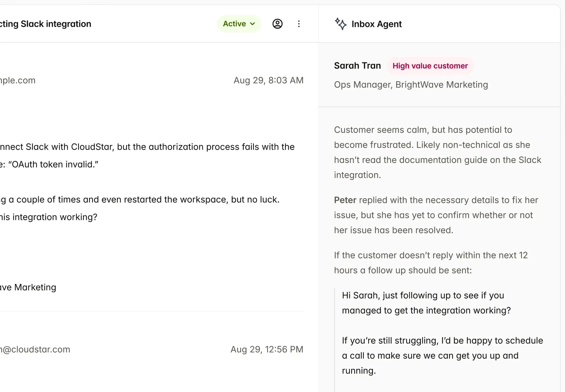Select Sarah Tran's customer name
This screenshot has width=565, height=392.
point(357,66)
